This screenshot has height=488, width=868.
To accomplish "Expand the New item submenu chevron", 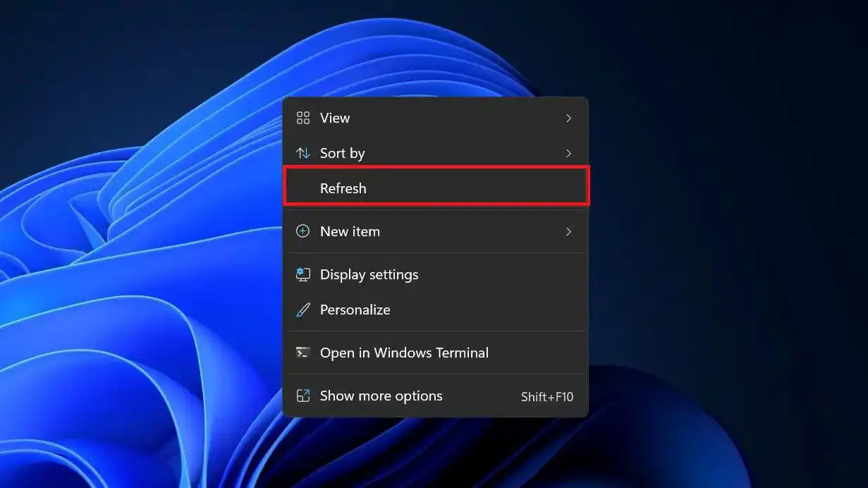I will (x=568, y=231).
